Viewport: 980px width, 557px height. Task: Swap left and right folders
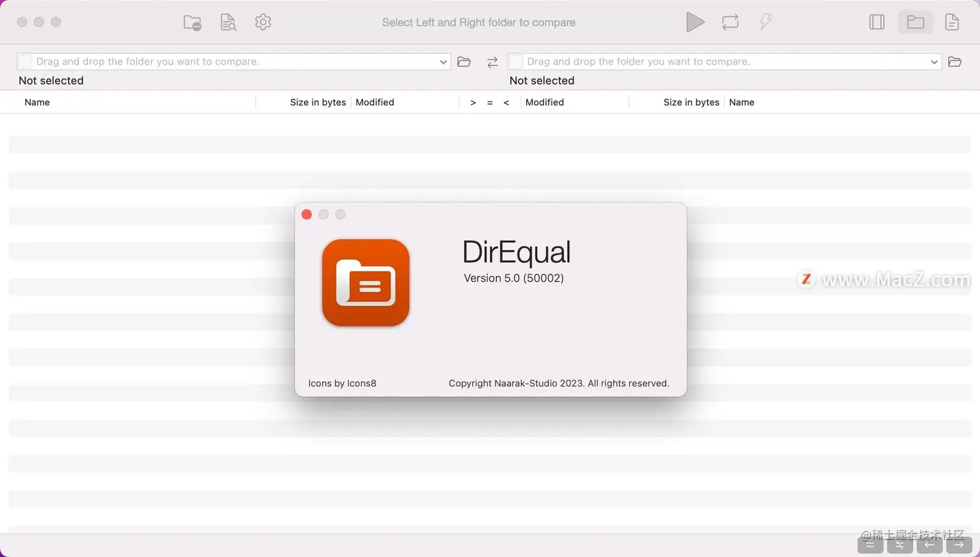[x=493, y=62]
